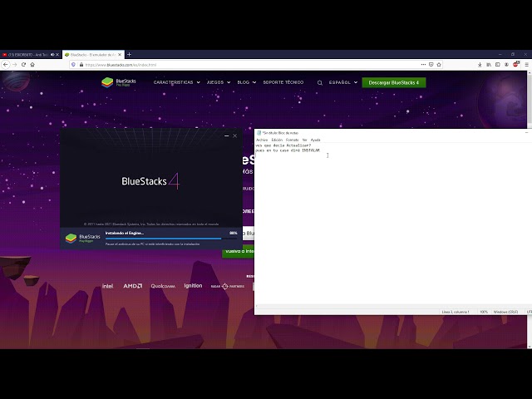Screen dimensions: 532x399
Task: Open the Notepad Edición menu
Action: (x=277, y=140)
